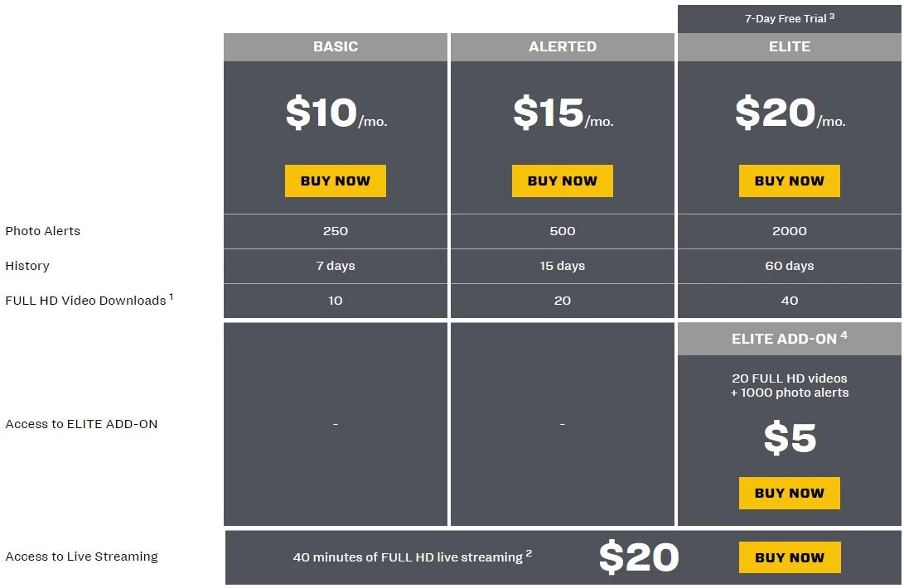The image size is (904, 588).
Task: Click the $10/mo Basic price
Action: 335,113
